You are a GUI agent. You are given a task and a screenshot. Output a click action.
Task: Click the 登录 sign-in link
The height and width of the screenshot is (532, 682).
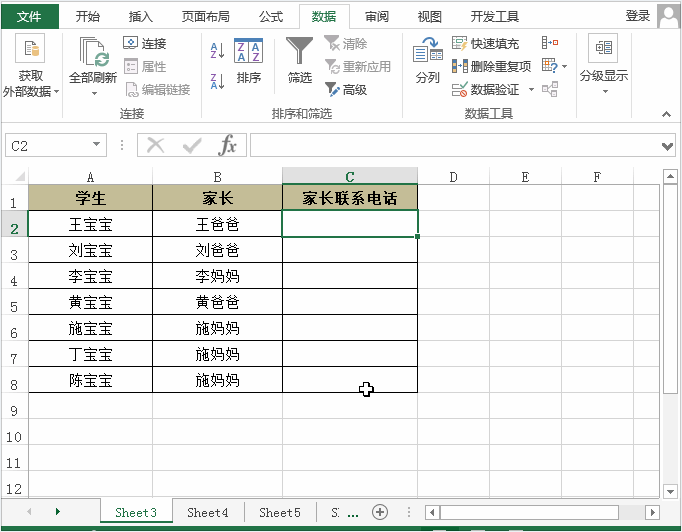[x=638, y=16]
